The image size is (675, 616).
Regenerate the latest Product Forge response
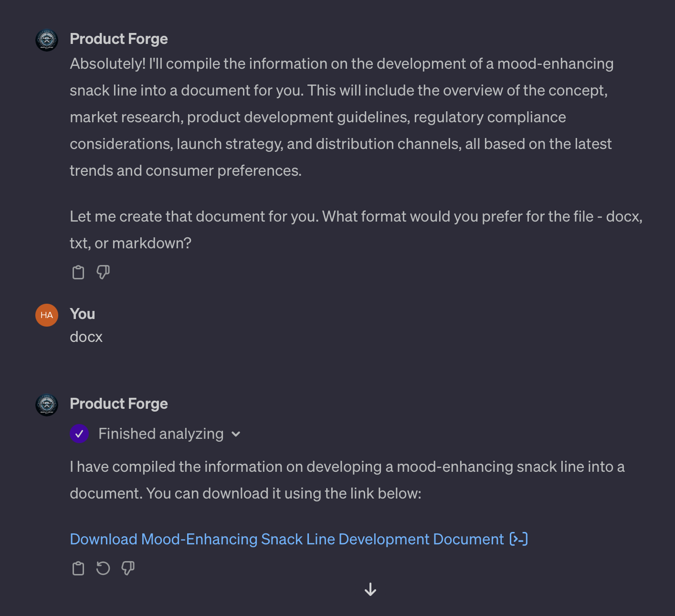point(103,568)
